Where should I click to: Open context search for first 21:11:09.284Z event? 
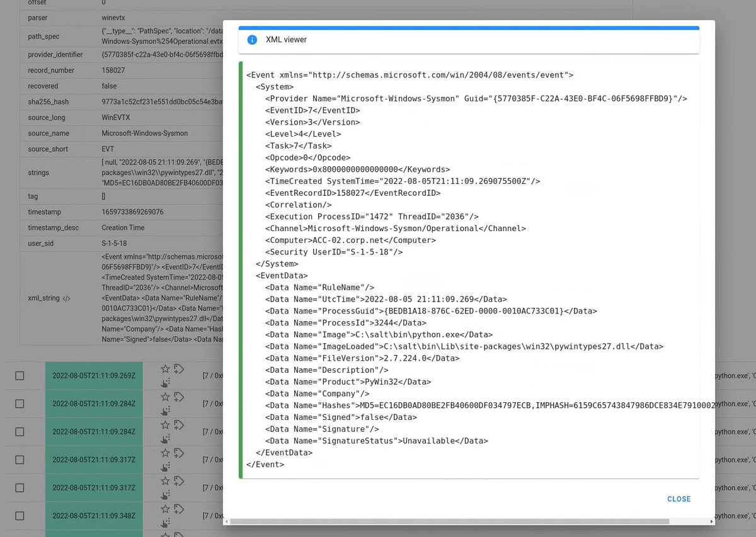tap(165, 410)
